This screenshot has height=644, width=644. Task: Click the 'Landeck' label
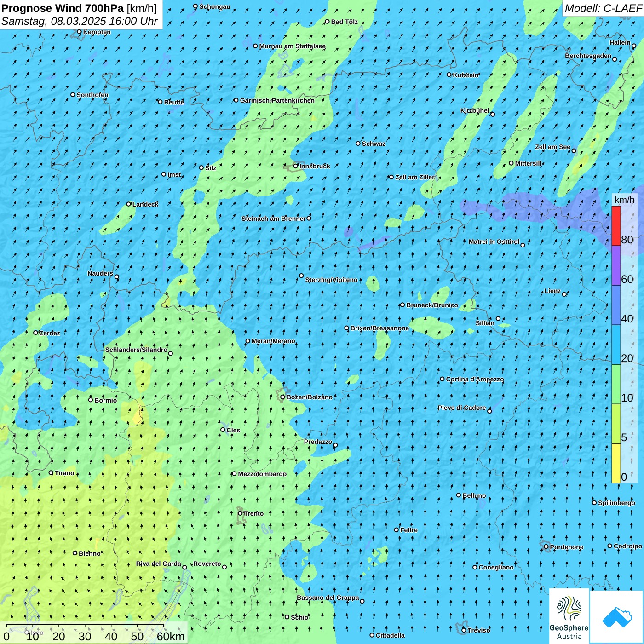coord(145,204)
